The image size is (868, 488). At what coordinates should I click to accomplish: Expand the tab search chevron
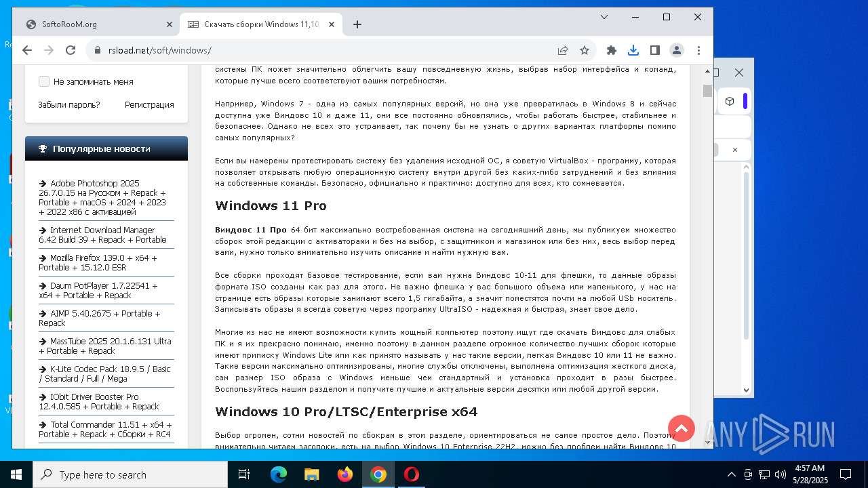coord(604,17)
